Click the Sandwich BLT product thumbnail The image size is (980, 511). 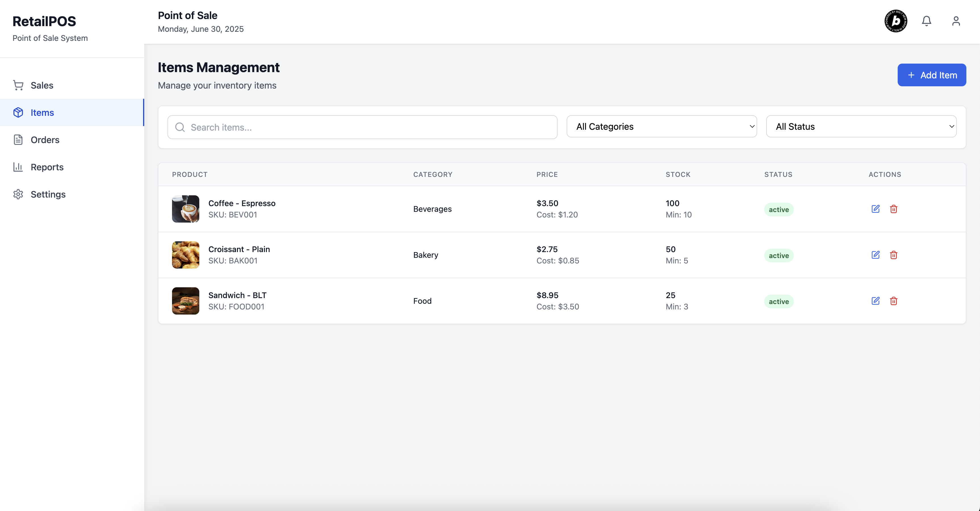pos(185,301)
